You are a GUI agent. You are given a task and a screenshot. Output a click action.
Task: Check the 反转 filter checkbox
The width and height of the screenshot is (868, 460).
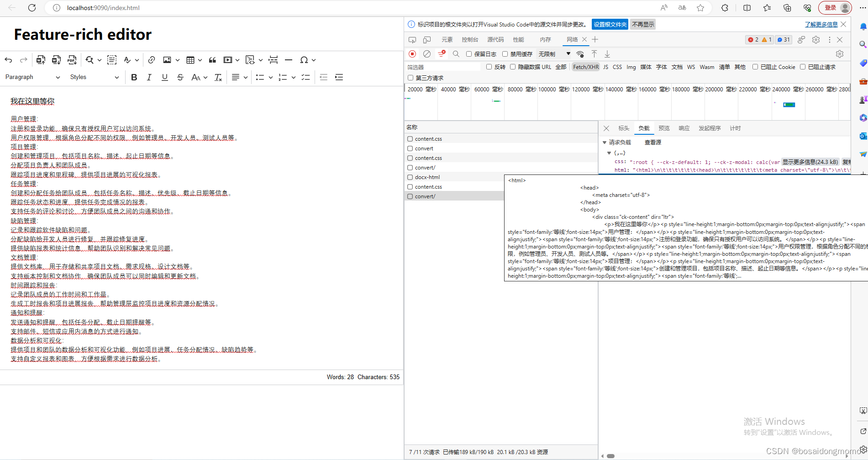(x=489, y=67)
